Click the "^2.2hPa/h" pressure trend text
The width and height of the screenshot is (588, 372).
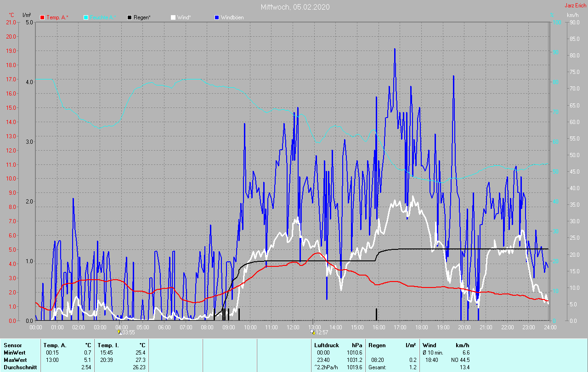coord(327,367)
